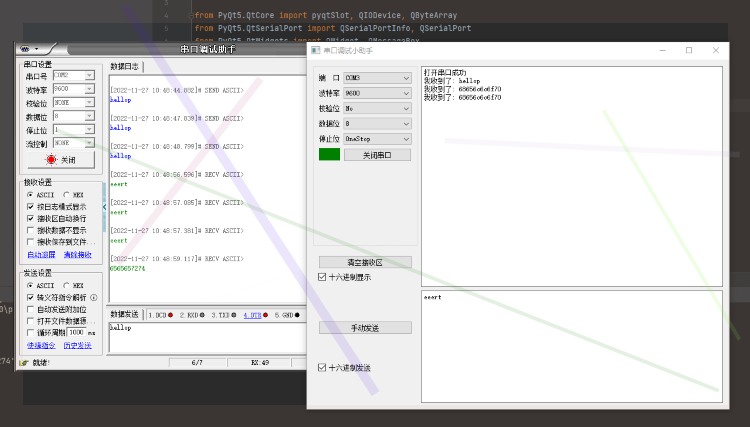Open 波特率 9600 dropdown in 串口调试助手
The height and width of the screenshot is (427, 750).
tap(74, 89)
